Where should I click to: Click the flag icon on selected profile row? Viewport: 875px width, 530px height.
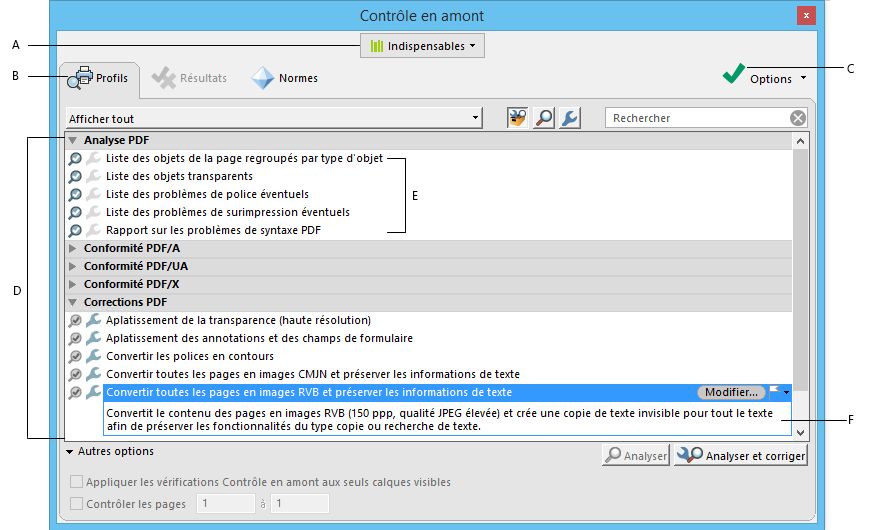774,392
